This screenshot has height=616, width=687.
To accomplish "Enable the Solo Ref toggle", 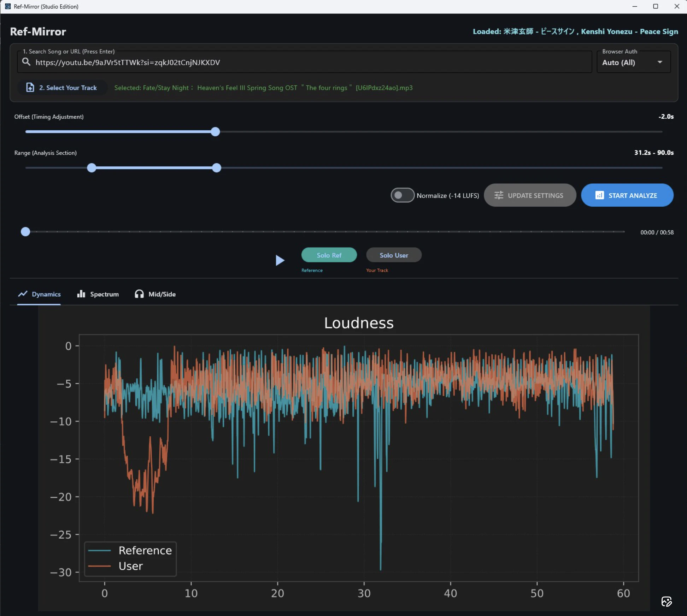I will pyautogui.click(x=329, y=255).
